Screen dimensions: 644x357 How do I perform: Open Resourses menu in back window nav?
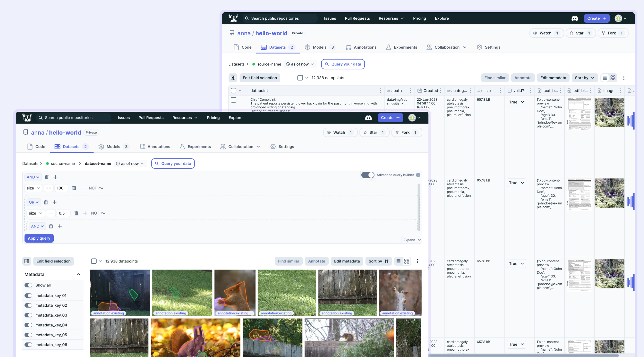tap(391, 18)
